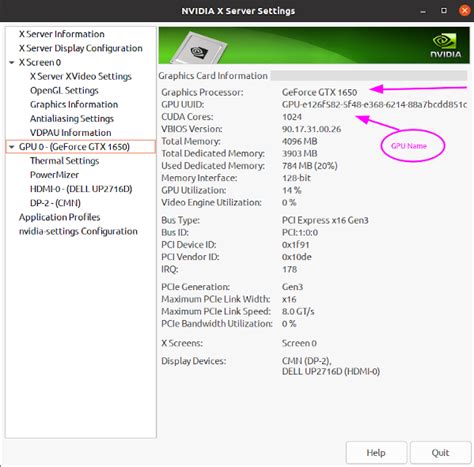Open Thermal Settings
The height and width of the screenshot is (467, 474).
click(65, 161)
